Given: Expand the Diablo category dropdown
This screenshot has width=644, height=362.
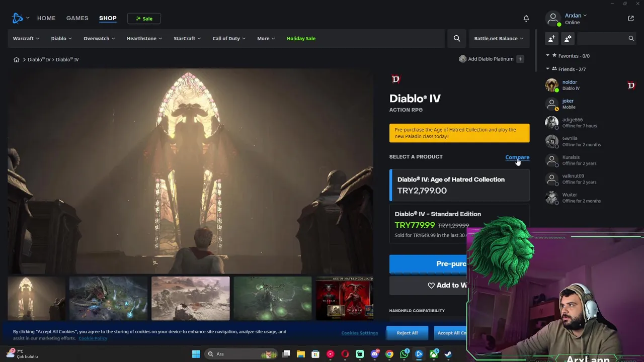Looking at the screenshot, I should [x=61, y=38].
